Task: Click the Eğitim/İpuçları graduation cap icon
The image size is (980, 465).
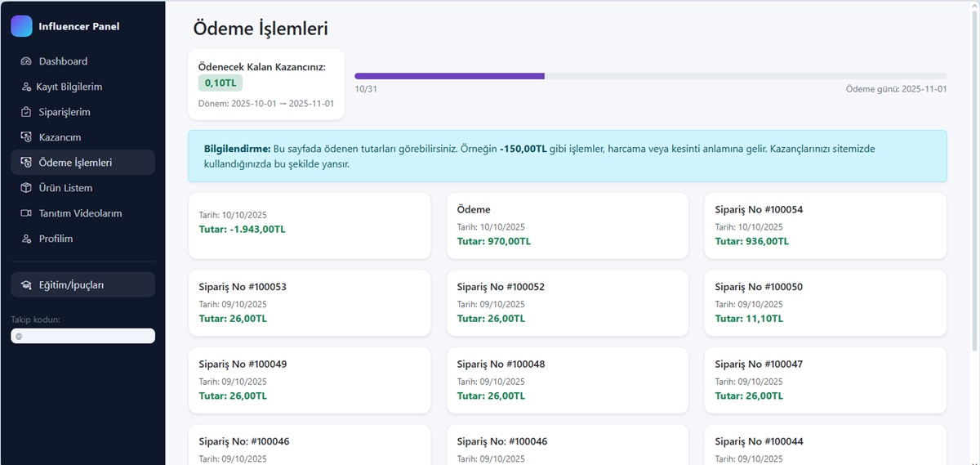Action: tap(26, 285)
